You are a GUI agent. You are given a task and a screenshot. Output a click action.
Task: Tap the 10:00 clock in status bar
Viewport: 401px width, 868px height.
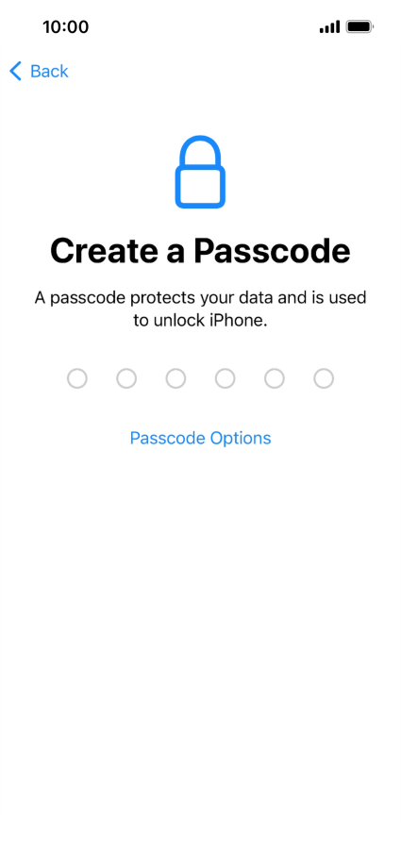[x=65, y=26]
